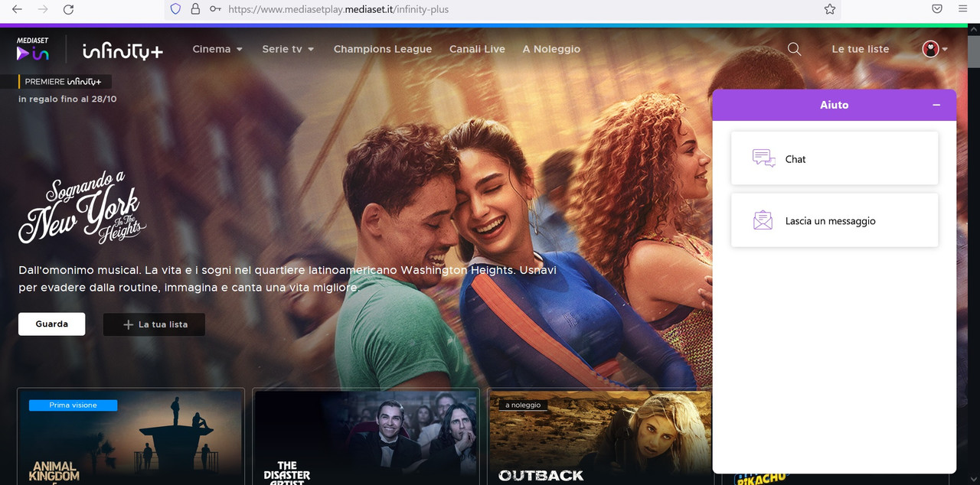Viewport: 980px width, 485px height.
Task: Open the user profile avatar
Action: click(930, 49)
